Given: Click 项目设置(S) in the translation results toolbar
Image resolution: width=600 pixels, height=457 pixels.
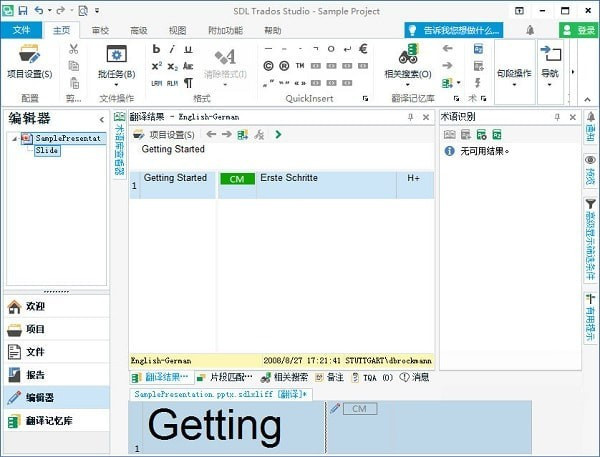Looking at the screenshot, I should tap(165, 135).
